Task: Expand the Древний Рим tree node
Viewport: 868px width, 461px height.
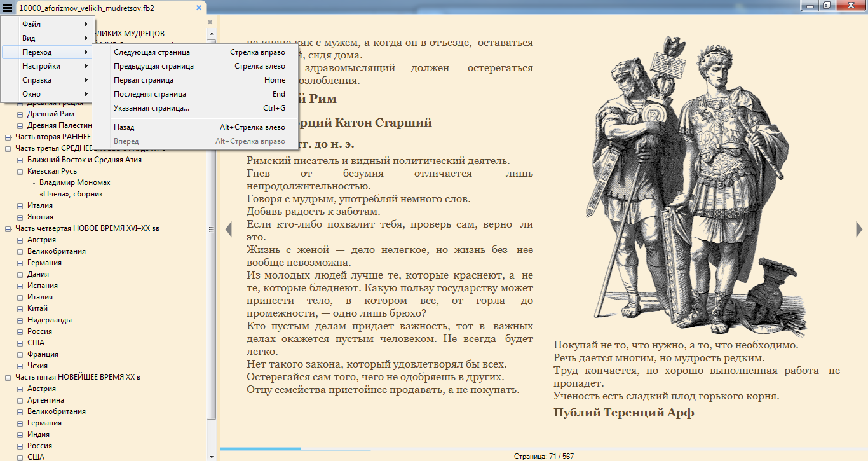Action: (20, 114)
